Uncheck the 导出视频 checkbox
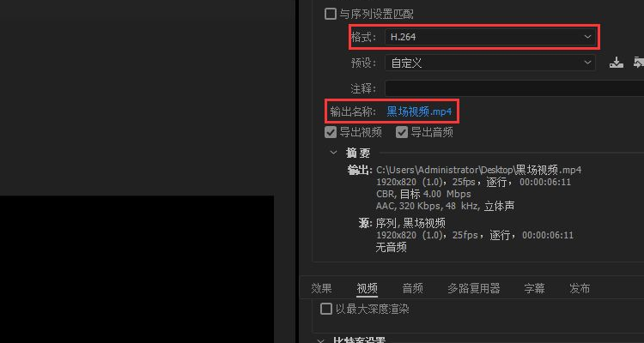Image resolution: width=644 pixels, height=343 pixels. pyautogui.click(x=331, y=132)
